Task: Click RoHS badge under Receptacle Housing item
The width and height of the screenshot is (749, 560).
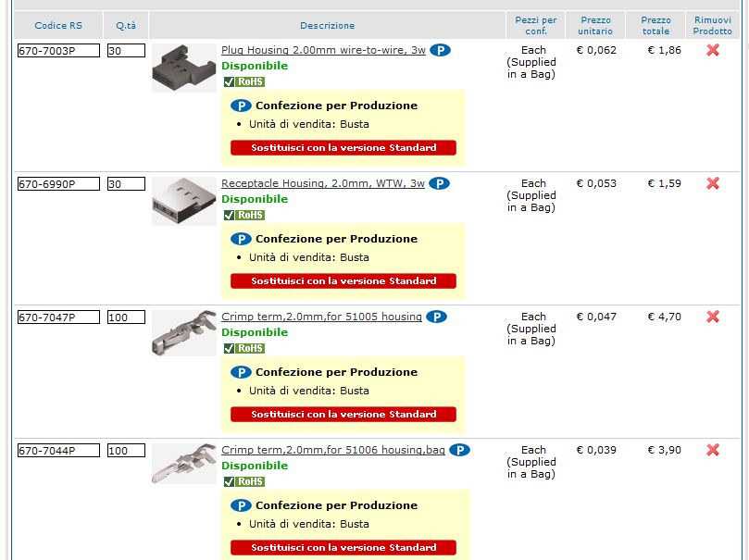Action: point(244,215)
